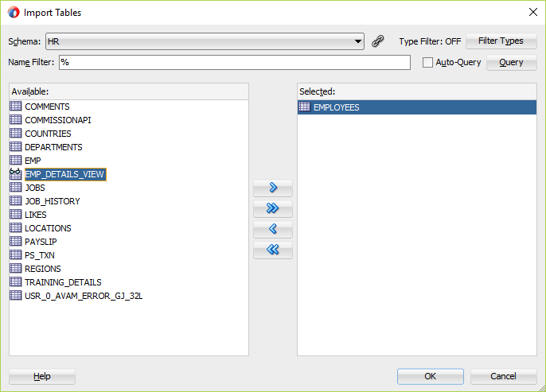The height and width of the screenshot is (392, 546).
Task: Enable the Auto-Query checkbox
Action: point(427,63)
